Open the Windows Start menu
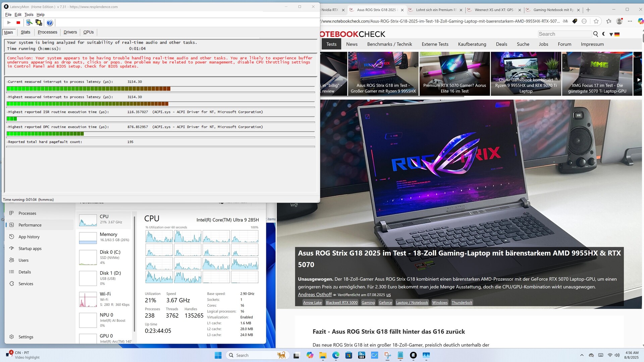Viewport: 644px width, 362px height. tap(218, 355)
